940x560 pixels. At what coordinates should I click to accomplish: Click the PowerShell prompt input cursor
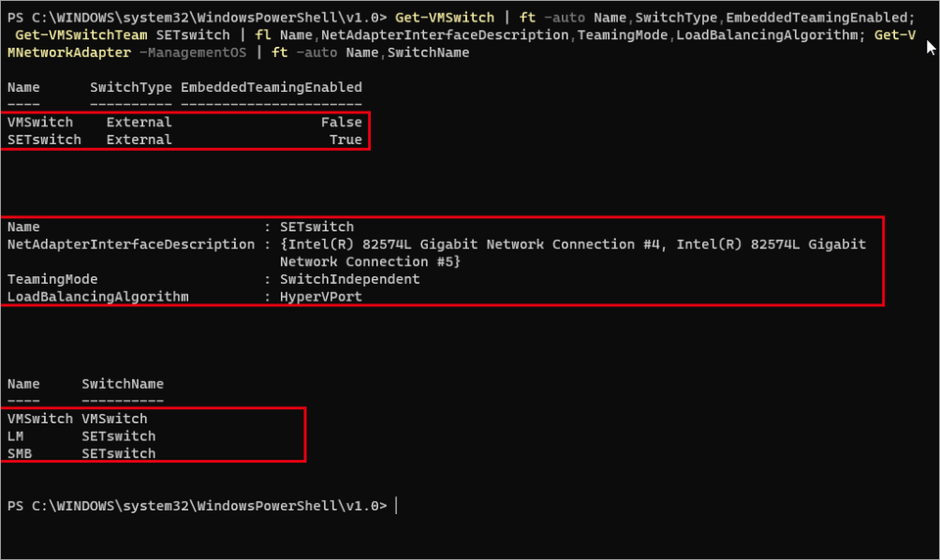click(x=397, y=506)
